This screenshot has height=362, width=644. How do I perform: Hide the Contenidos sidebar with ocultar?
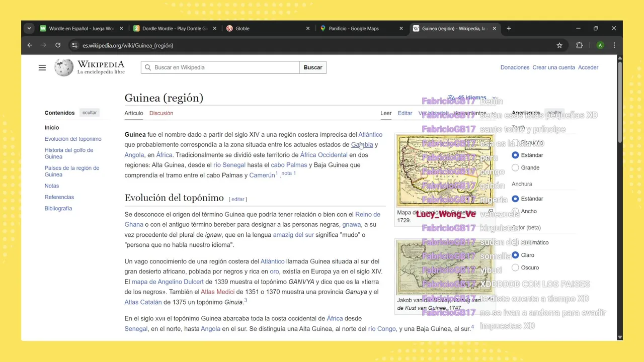pyautogui.click(x=90, y=113)
